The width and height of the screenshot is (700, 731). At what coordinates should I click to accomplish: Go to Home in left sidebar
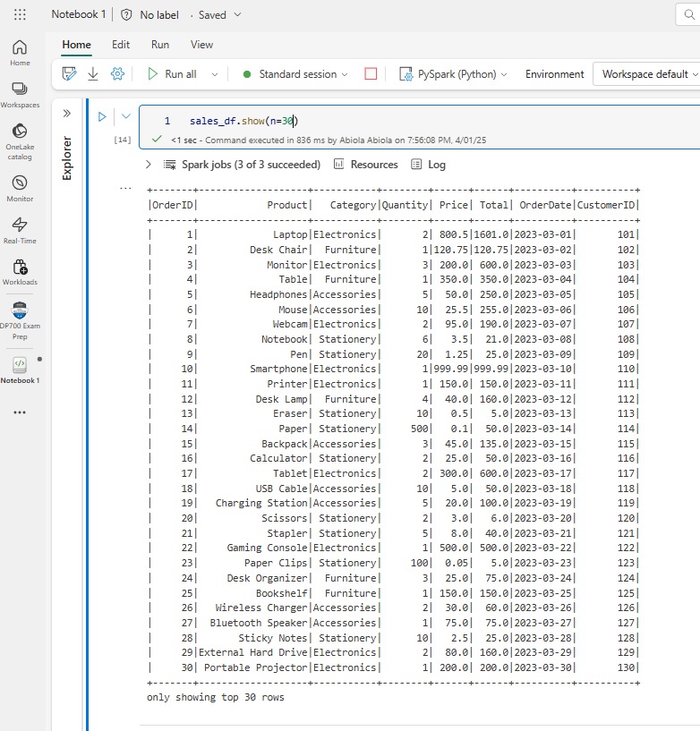[x=20, y=52]
